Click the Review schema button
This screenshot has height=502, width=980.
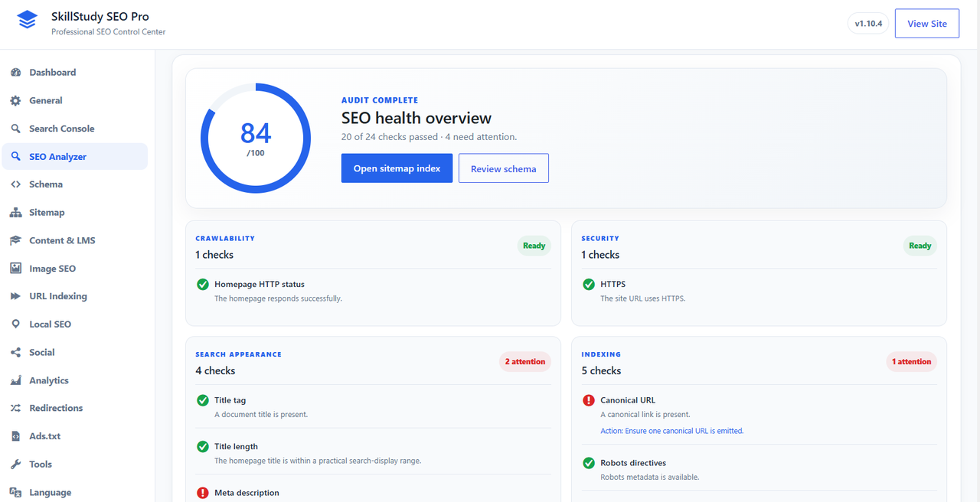coord(503,168)
